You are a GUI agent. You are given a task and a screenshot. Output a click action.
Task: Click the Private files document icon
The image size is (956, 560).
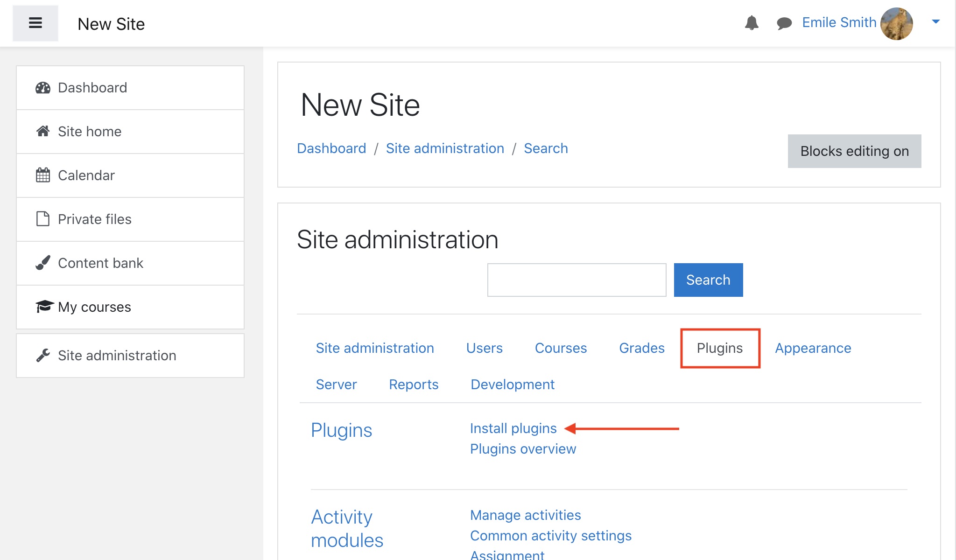(x=43, y=219)
